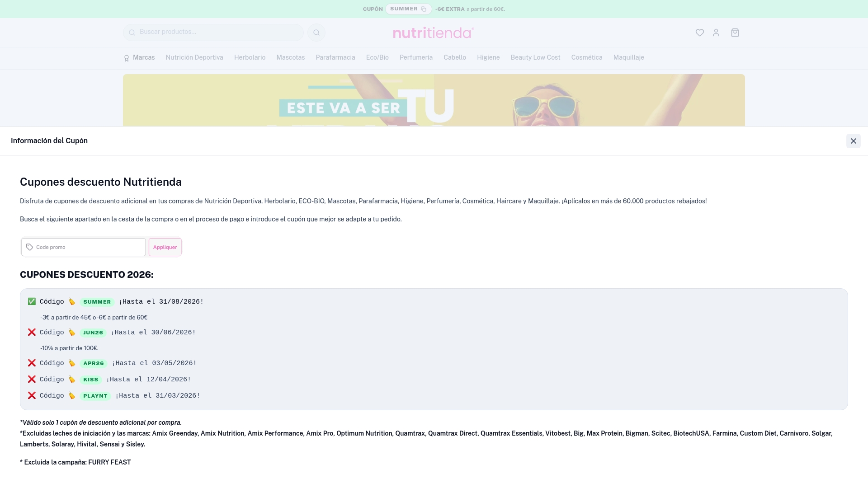Open the user account icon
The image size is (868, 488).
(716, 33)
